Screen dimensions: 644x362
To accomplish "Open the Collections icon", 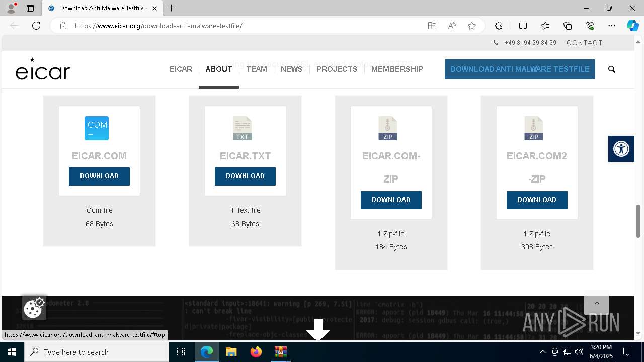I will pos(568,26).
